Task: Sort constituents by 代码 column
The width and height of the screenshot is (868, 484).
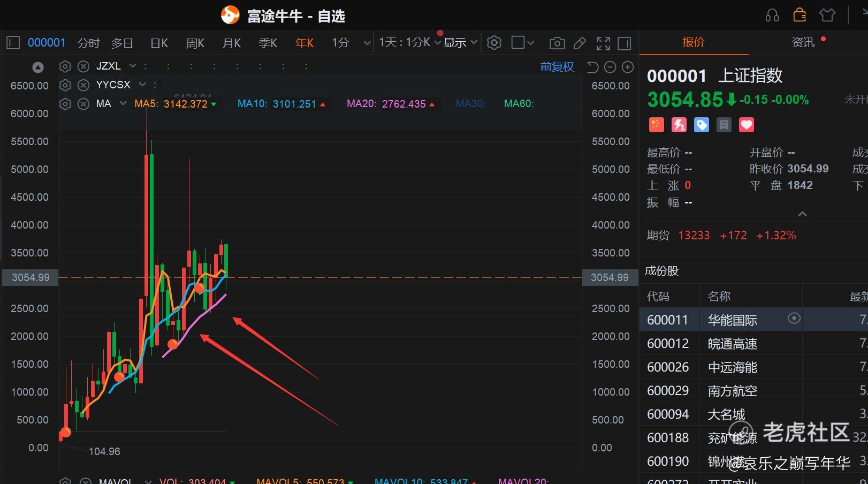Action: pos(658,296)
